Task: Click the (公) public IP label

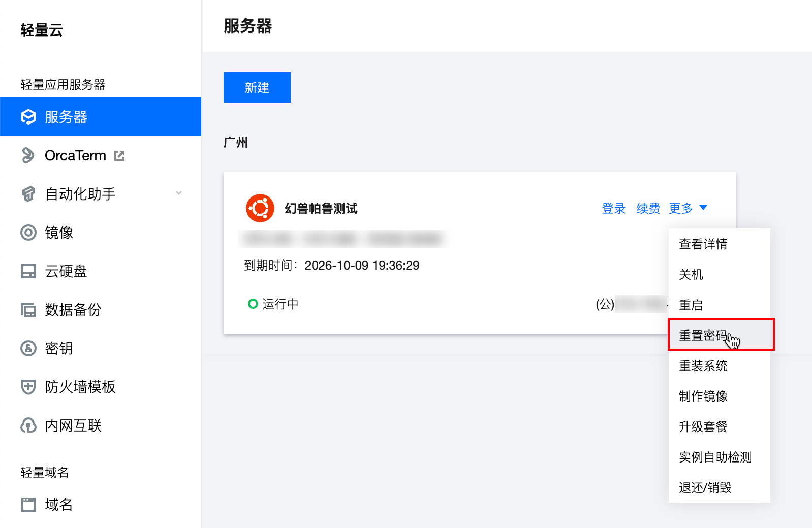Action: click(x=605, y=304)
